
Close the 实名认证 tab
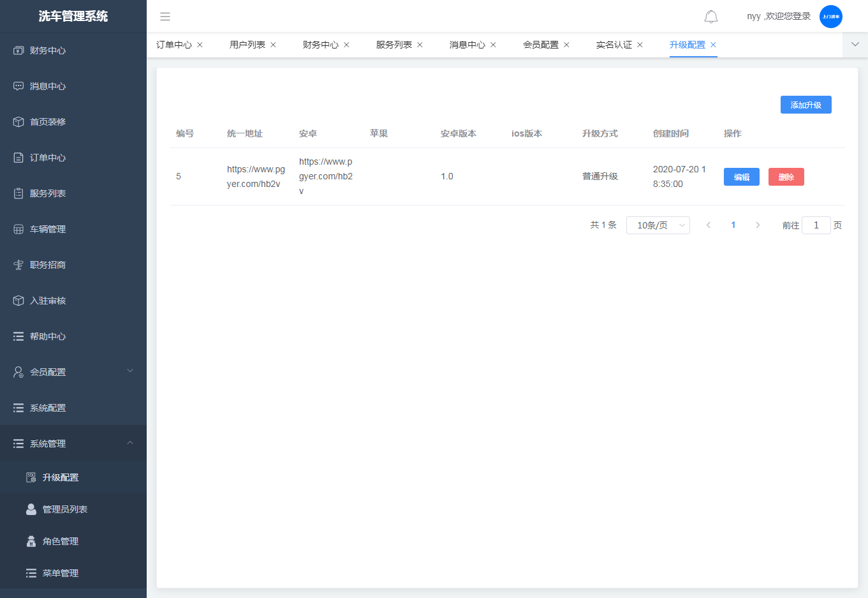[x=640, y=45]
